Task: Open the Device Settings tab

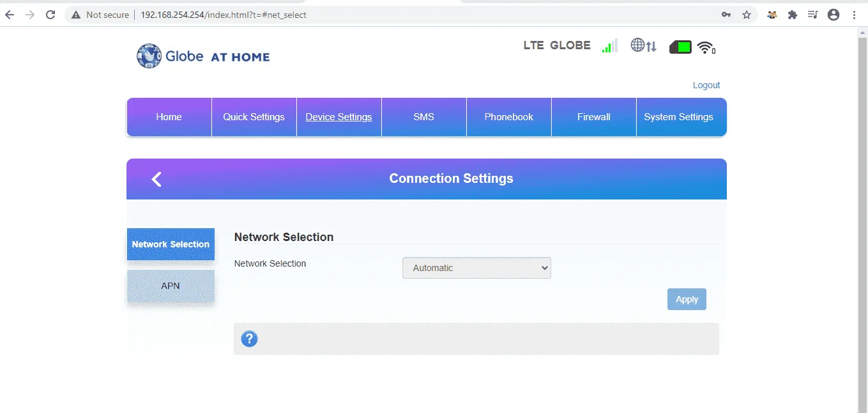Action: click(x=339, y=117)
